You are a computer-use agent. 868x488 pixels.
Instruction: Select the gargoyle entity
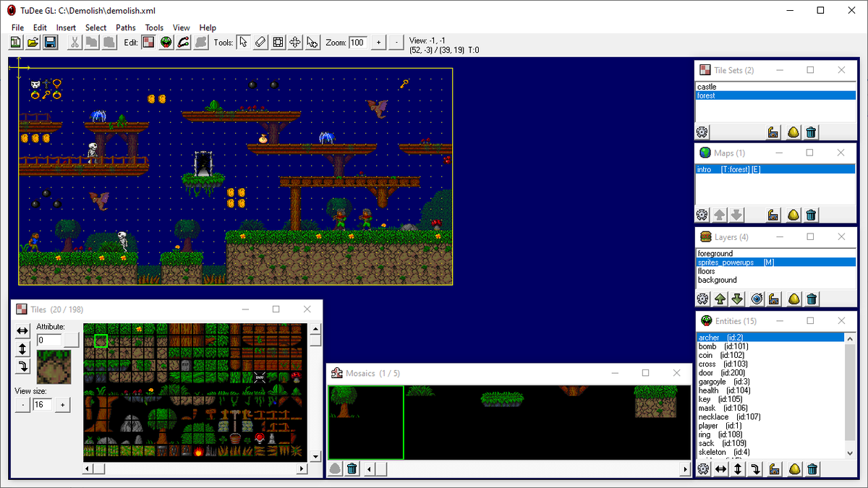[x=770, y=382]
